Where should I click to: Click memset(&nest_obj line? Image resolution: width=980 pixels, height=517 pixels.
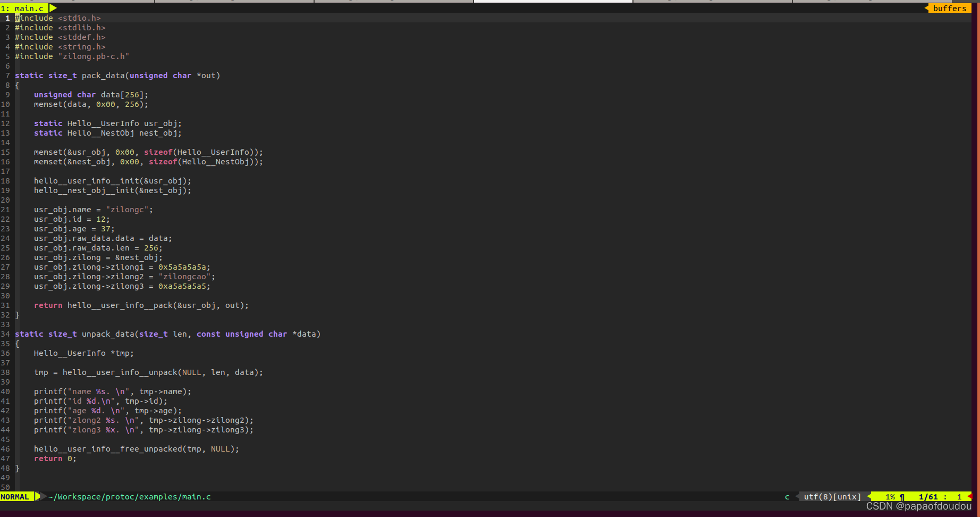point(149,162)
